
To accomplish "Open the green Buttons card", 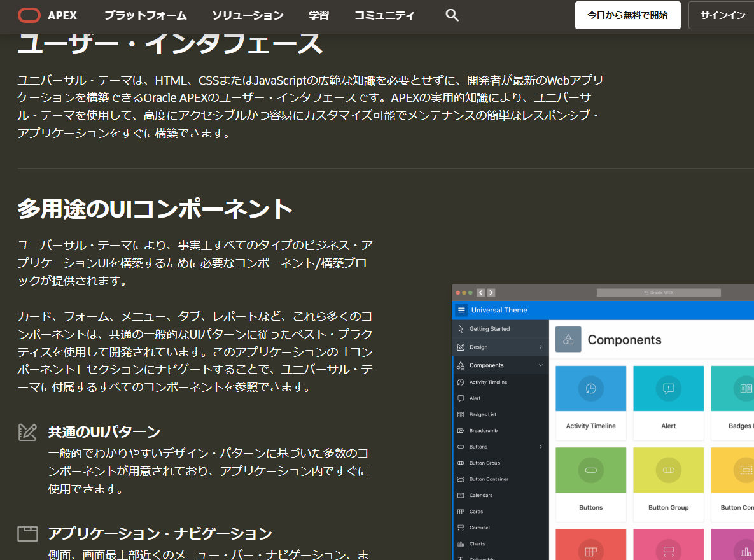I will click(x=590, y=485).
